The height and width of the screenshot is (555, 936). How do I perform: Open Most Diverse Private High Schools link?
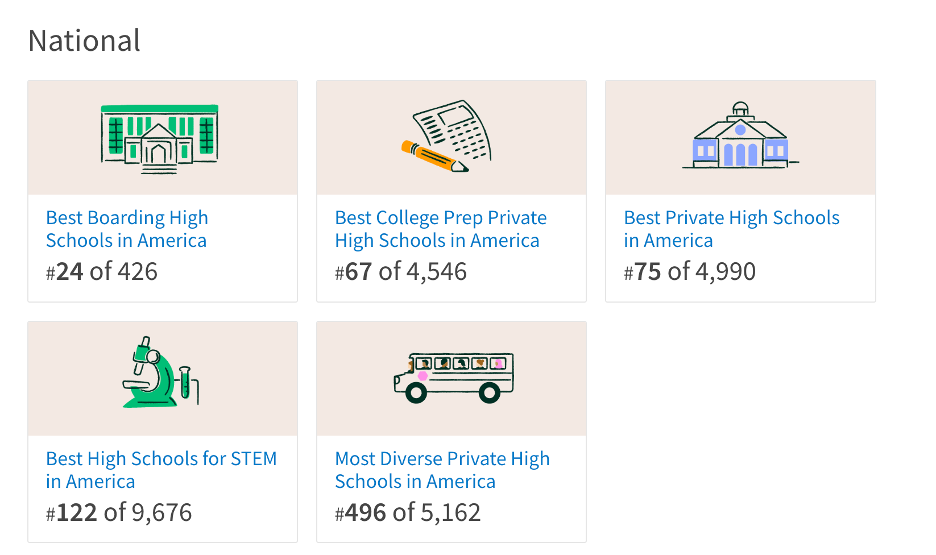pyautogui.click(x=442, y=470)
